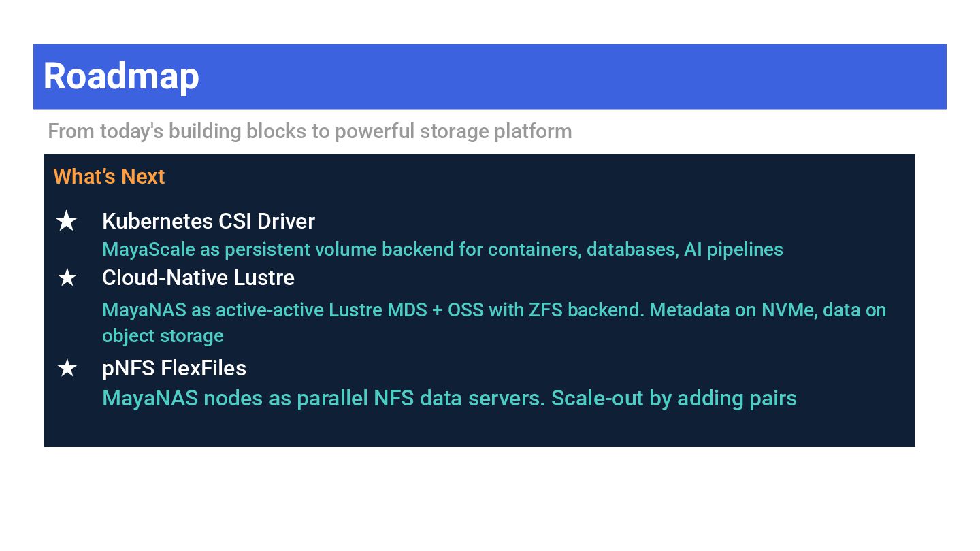Select the star bullet next to Cloud-Native Lustre

click(x=67, y=278)
